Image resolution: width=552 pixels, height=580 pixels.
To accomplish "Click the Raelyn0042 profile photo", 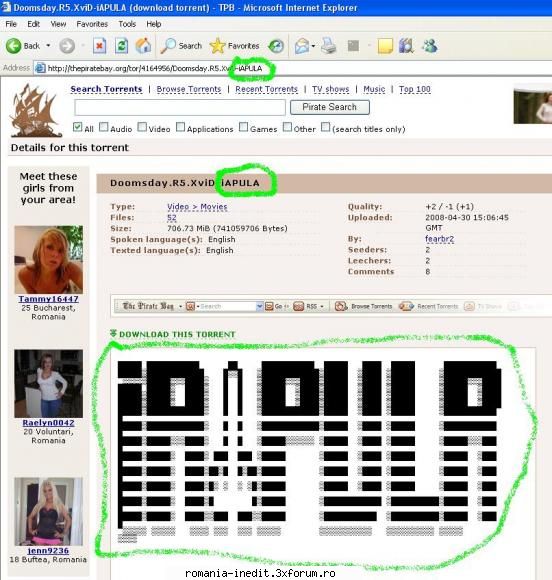I will [48, 384].
